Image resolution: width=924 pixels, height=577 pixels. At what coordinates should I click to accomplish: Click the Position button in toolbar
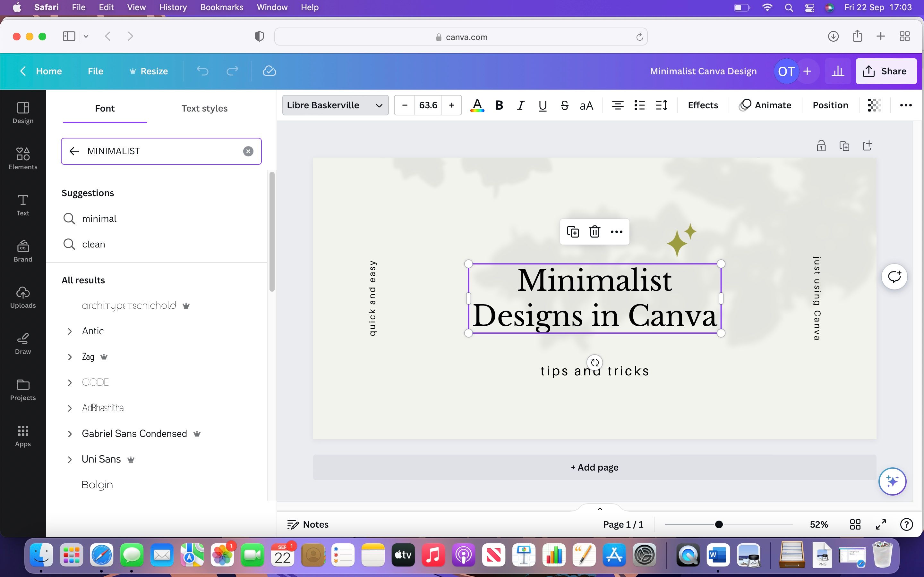831,105
